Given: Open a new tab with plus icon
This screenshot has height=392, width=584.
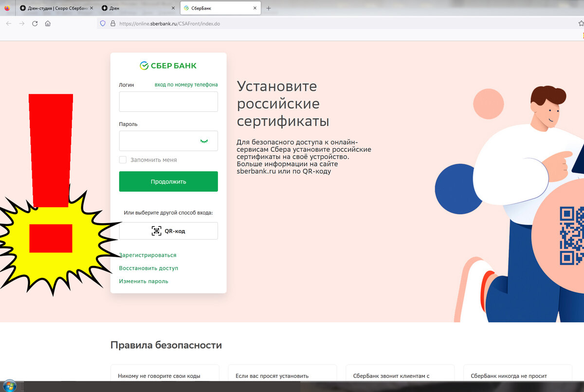Looking at the screenshot, I should coord(269,8).
